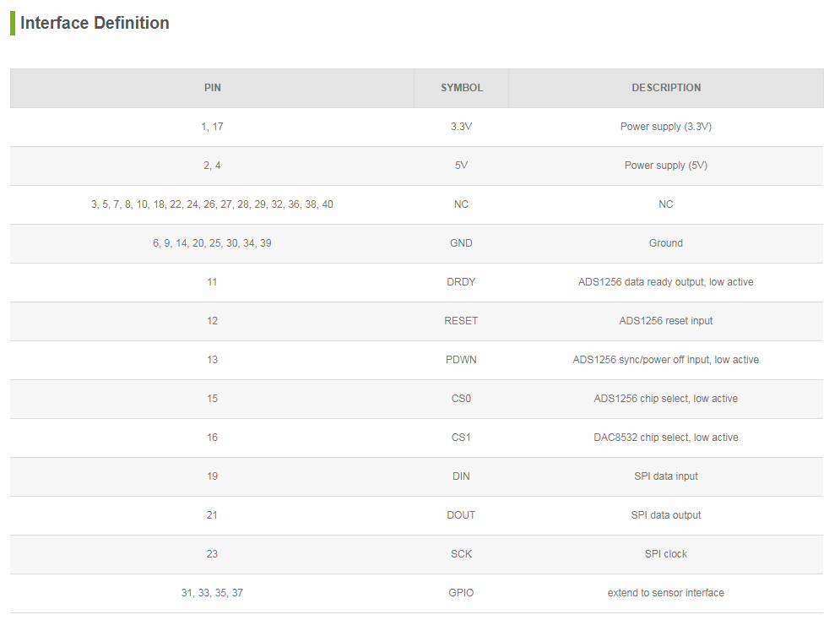
Task: Select the SCK symbol cell
Action: pos(461,554)
